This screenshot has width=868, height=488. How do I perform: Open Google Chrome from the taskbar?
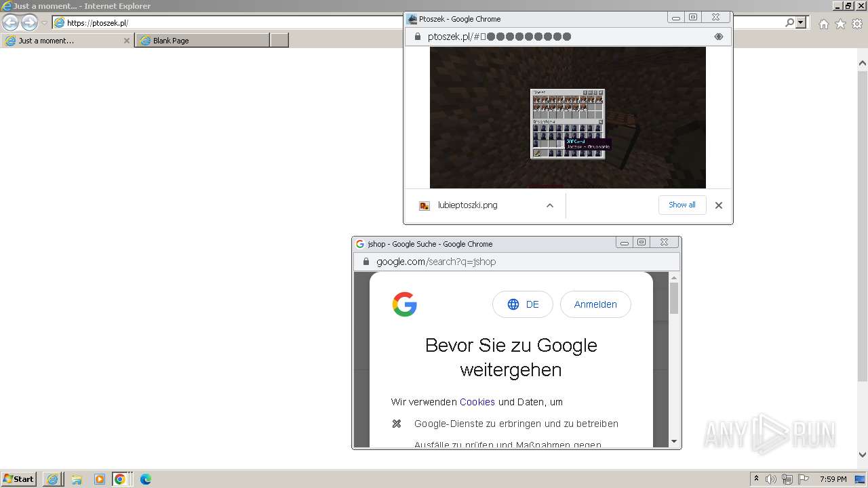(x=120, y=479)
